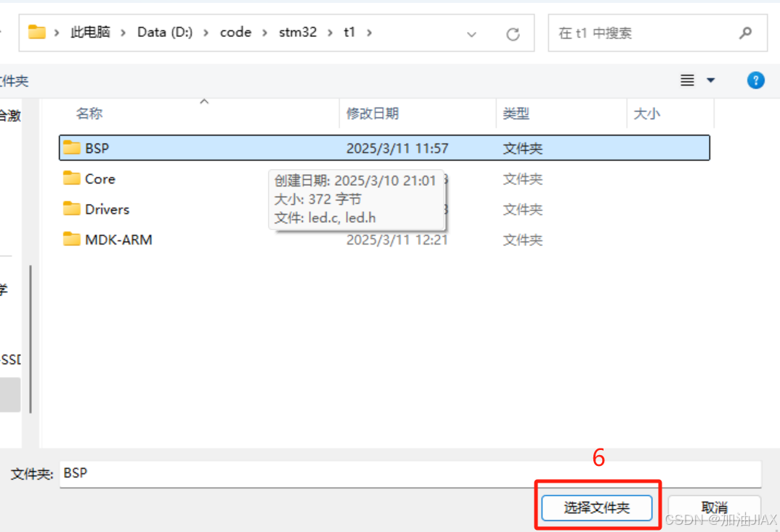Click the 文件夹 type cell of MDK-ARM row
The width and height of the screenshot is (780, 532).
[522, 240]
